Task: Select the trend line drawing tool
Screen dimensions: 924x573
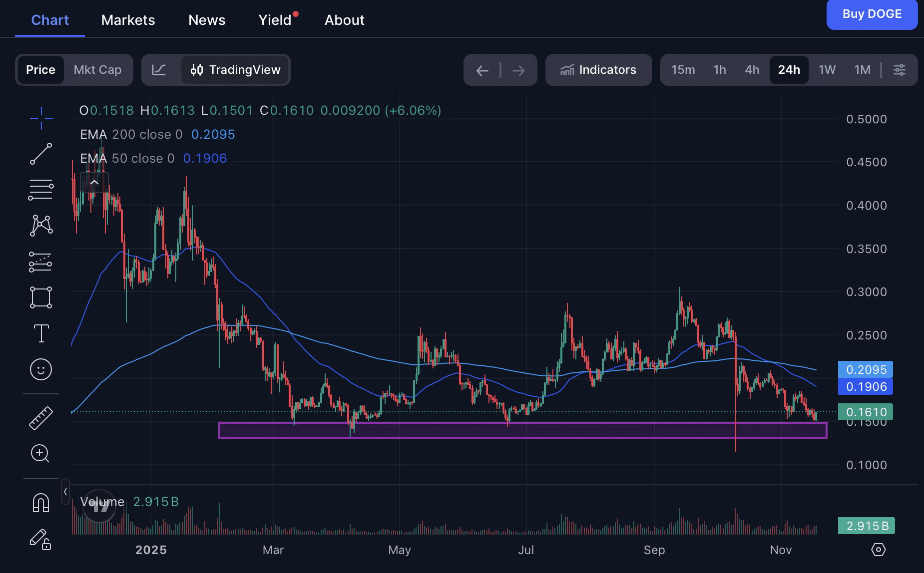Action: [41, 154]
